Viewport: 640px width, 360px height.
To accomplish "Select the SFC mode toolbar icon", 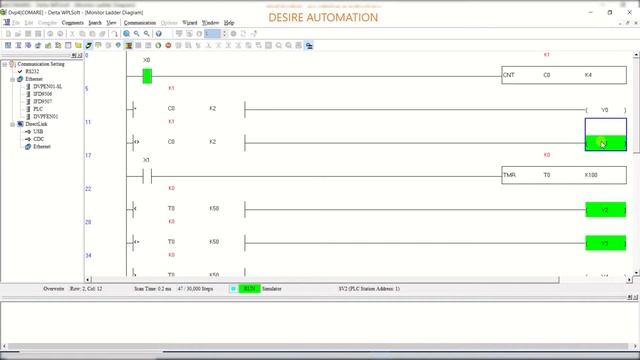I will (28, 45).
